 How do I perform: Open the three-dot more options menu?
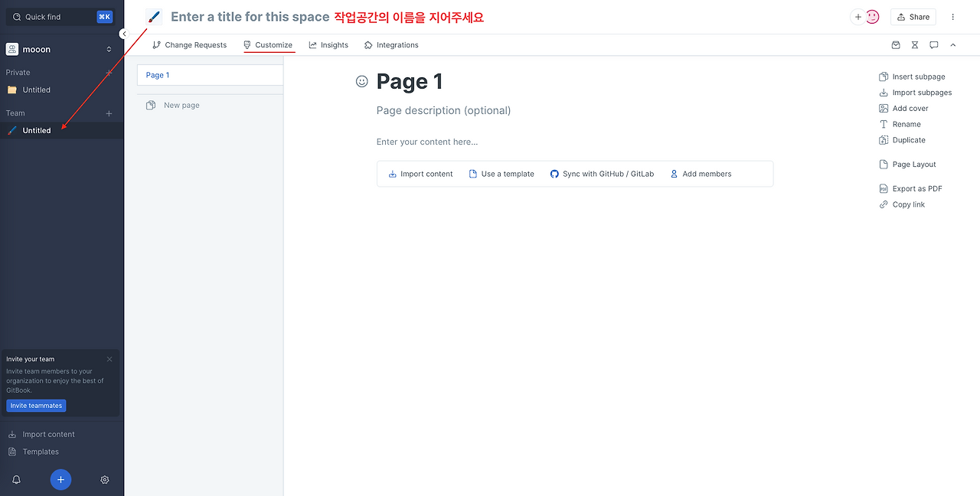952,16
